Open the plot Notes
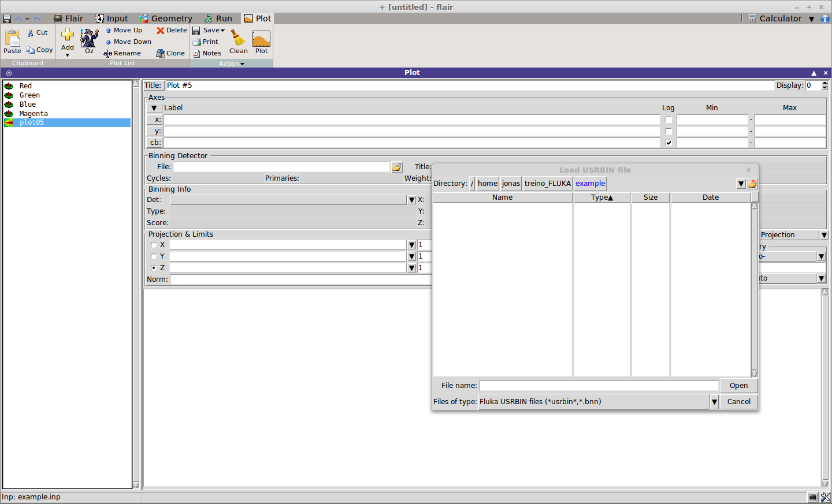The image size is (832, 504). point(207,53)
